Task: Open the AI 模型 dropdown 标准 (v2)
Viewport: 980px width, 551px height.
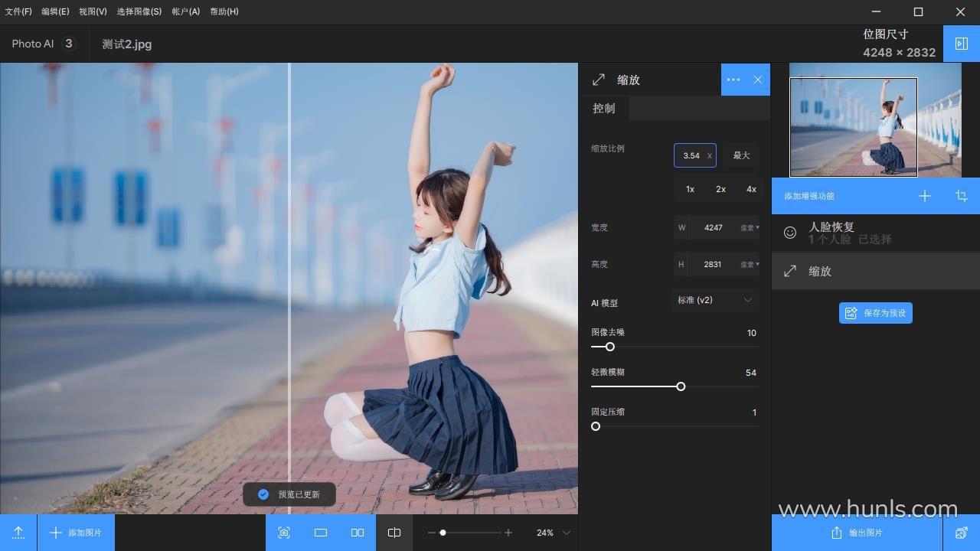Action: click(x=714, y=300)
